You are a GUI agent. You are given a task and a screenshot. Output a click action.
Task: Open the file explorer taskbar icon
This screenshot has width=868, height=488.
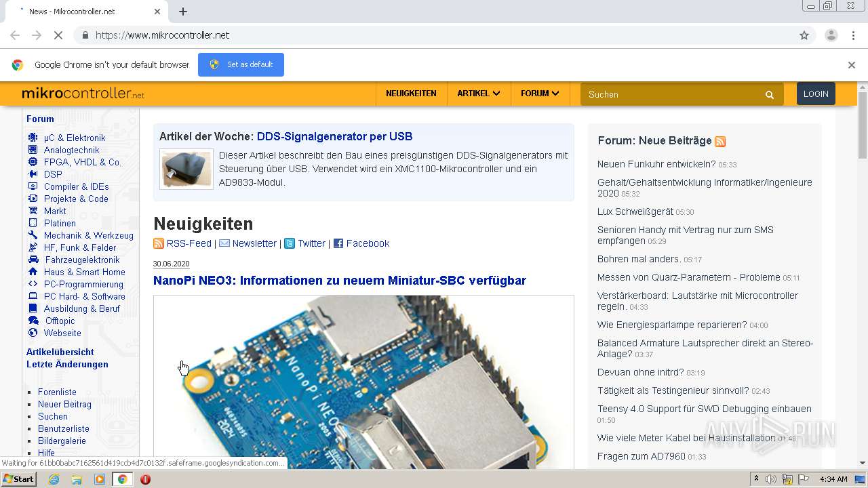[x=77, y=479]
